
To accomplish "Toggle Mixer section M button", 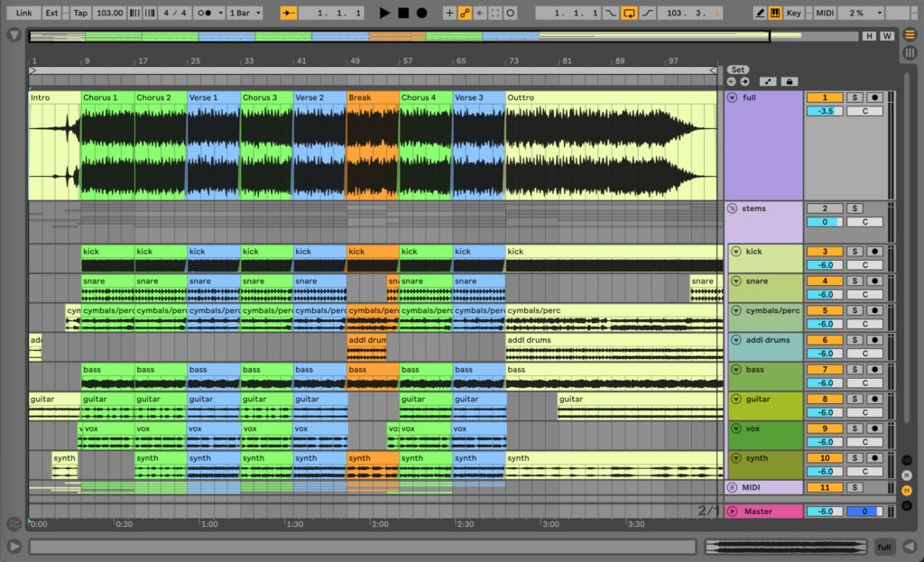I will [907, 491].
